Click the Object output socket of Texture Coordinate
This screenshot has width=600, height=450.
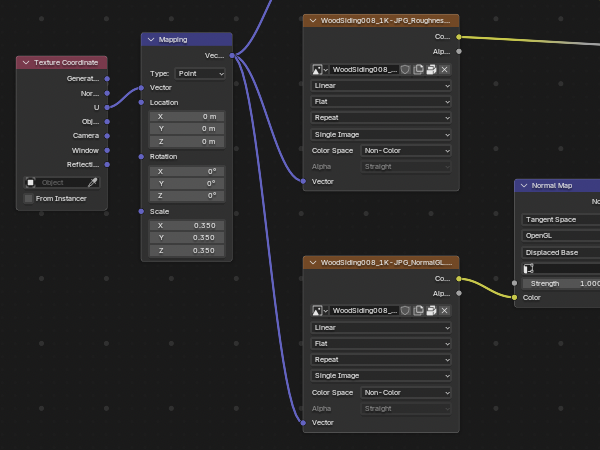pos(107,122)
